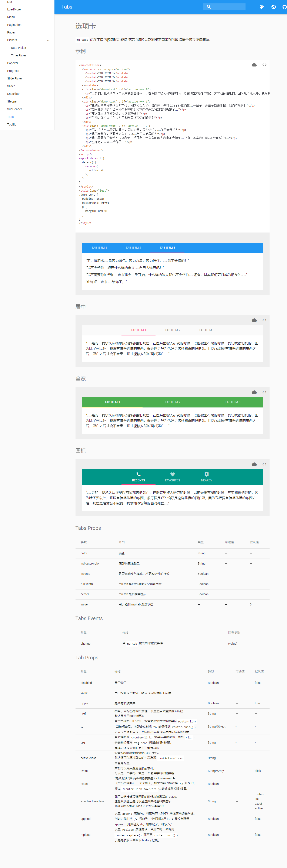Screen dimensions: 287x868
Task: Click 'indicator-color' in Tabs Props table
Action: [x=90, y=563]
